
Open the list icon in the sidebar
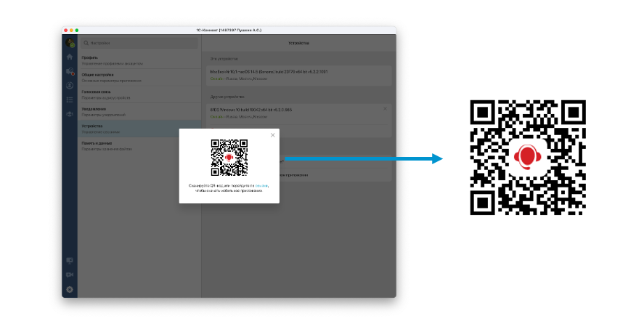(70, 100)
